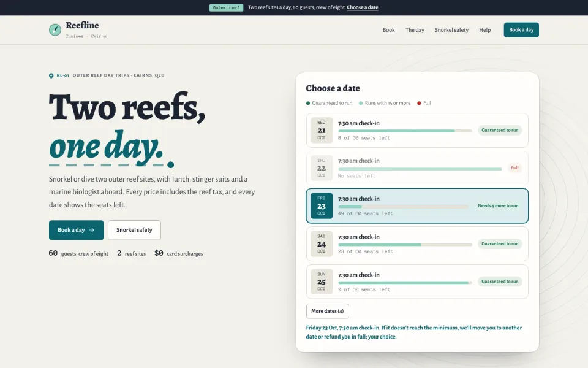Screen dimensions: 588x368
Task: Click the seat progress bar for 24 Oct
Action: coord(405,245)
